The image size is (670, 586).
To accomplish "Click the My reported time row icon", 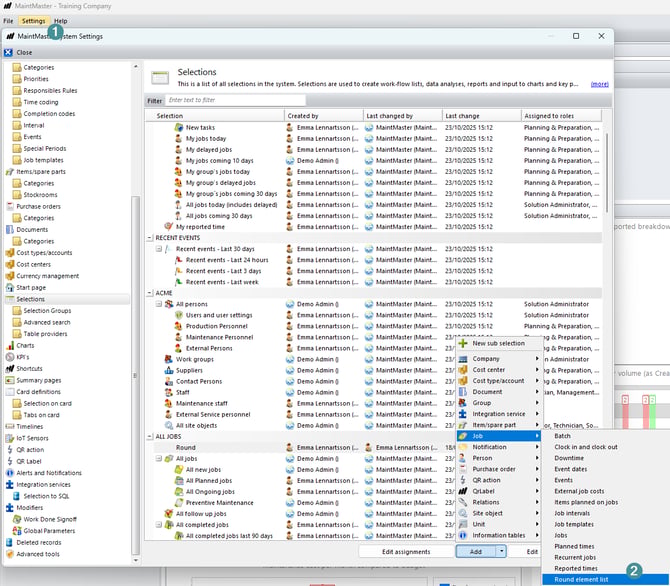I will pyautogui.click(x=169, y=227).
